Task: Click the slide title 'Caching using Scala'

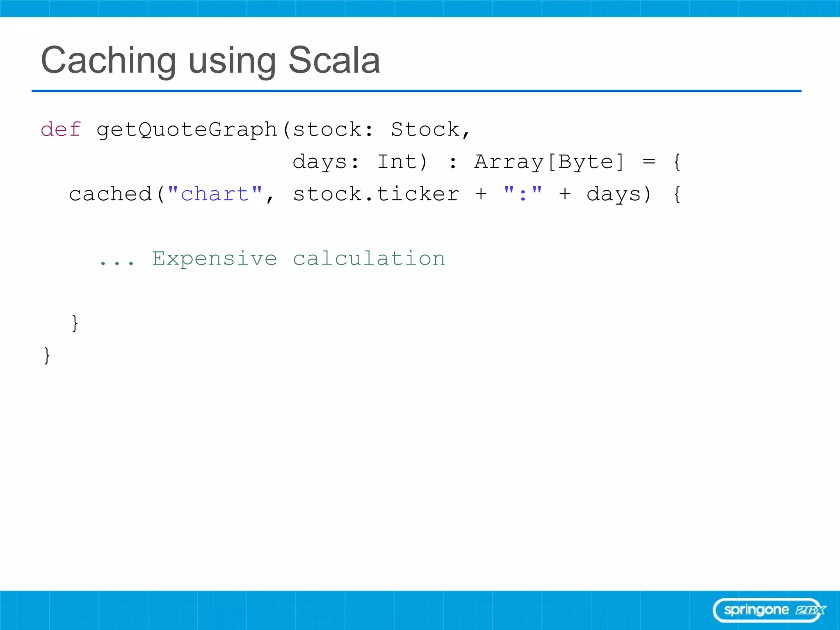Action: pyautogui.click(x=210, y=60)
